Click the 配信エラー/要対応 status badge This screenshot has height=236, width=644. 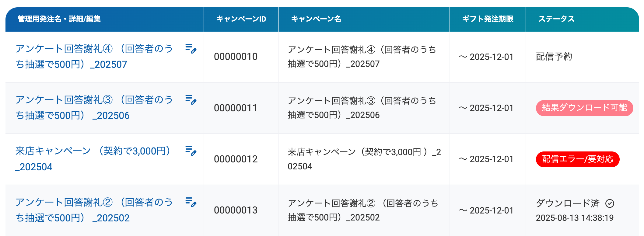tap(578, 159)
